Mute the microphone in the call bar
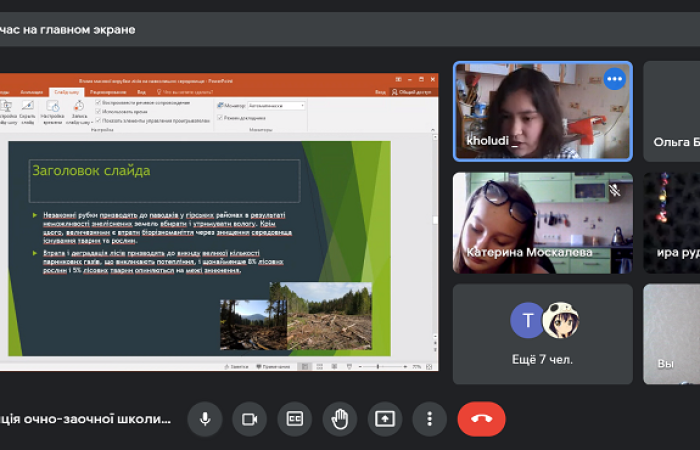Image resolution: width=700 pixels, height=450 pixels. click(x=205, y=418)
